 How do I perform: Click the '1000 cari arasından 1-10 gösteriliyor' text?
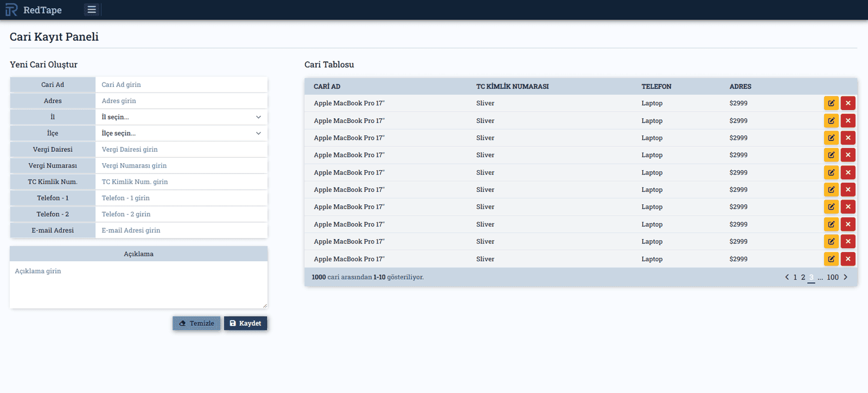368,277
